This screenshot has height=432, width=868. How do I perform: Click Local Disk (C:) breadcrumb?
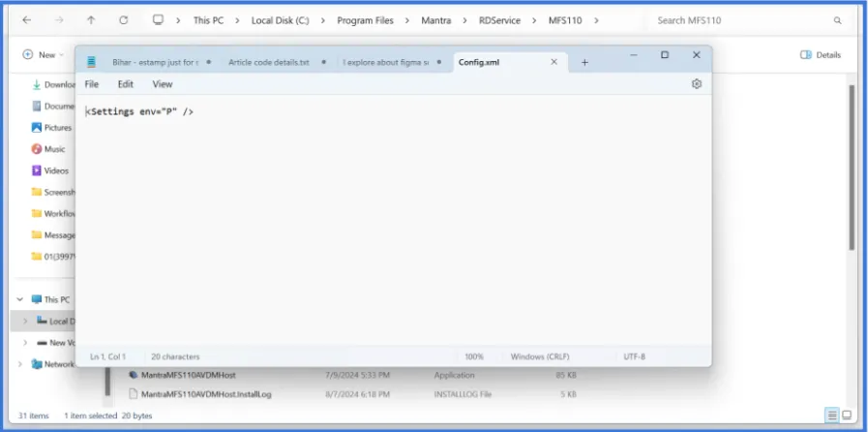(280, 20)
